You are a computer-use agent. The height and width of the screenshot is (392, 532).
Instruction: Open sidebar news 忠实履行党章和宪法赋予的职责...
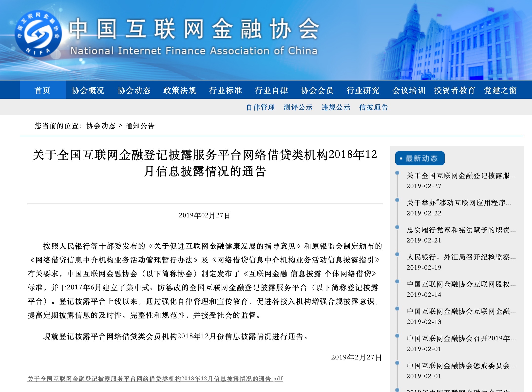(461, 230)
